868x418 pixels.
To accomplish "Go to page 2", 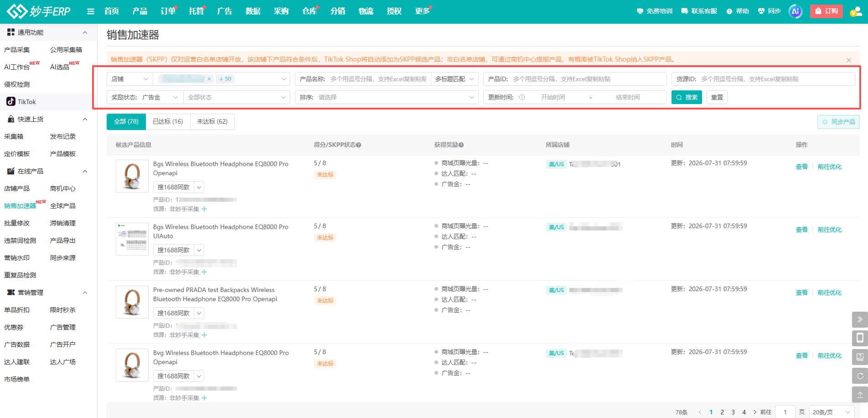I will 722,412.
